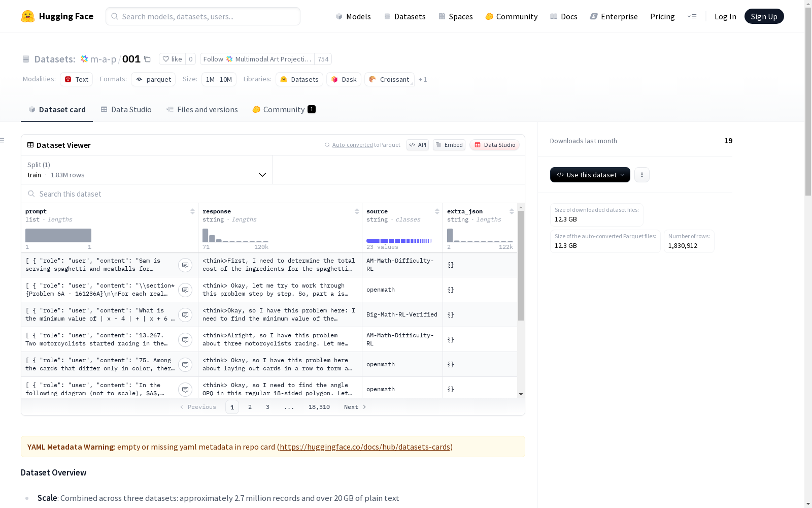812x508 pixels.
Task: Click the Hugging Face logo emoji
Action: [28, 16]
